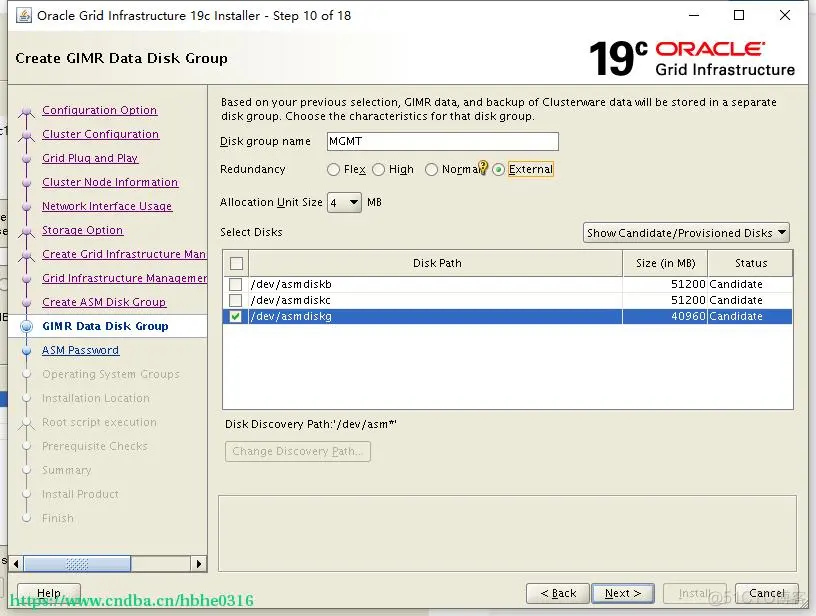
Task: Click the Status column header
Action: tap(750, 263)
